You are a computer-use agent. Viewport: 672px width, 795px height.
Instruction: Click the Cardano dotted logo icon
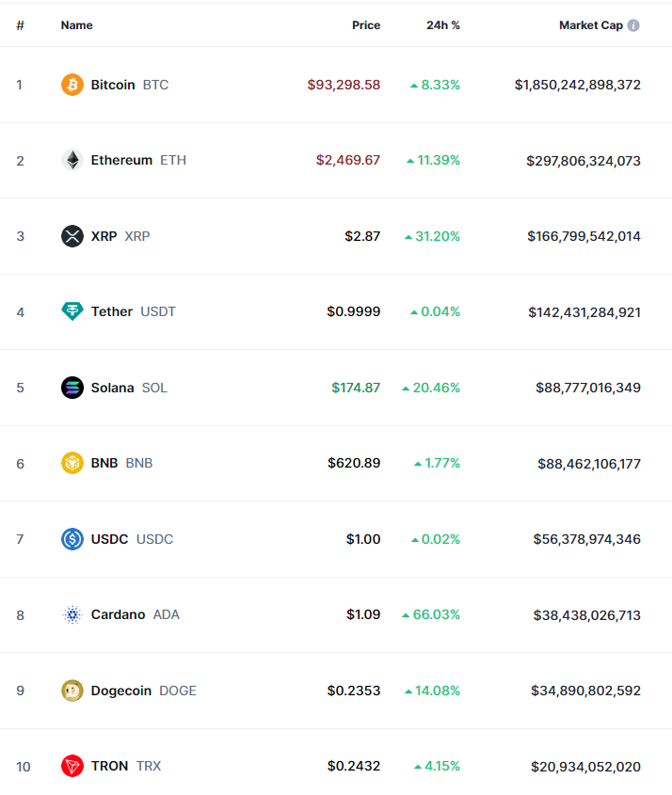coord(72,614)
